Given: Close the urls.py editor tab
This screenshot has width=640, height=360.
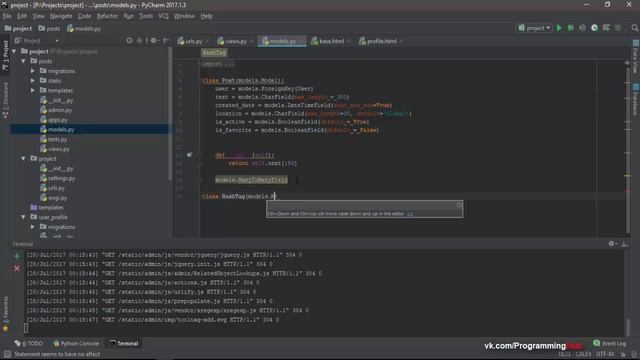Looking at the screenshot, I should (207, 41).
